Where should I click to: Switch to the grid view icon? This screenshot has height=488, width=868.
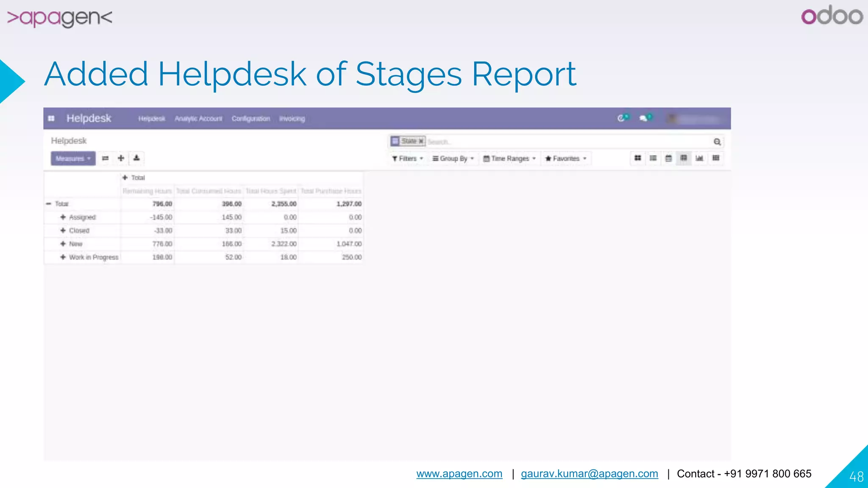coord(716,158)
